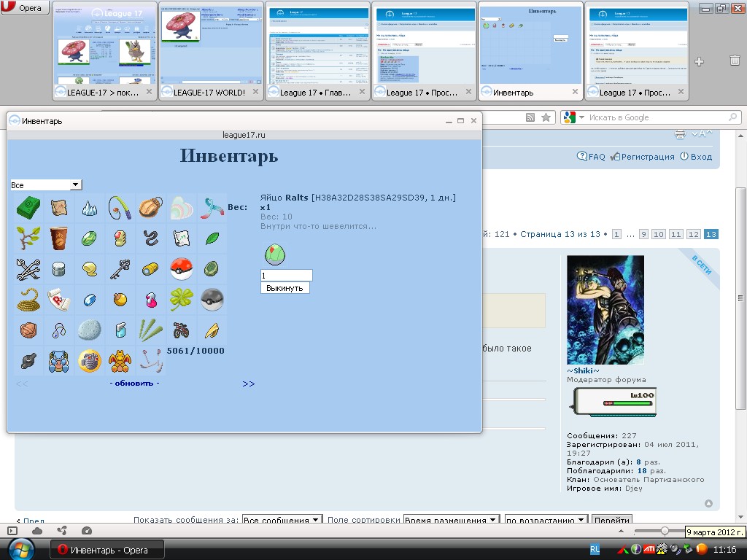747x560 pixels.
Task: Select the green leaf stone item
Action: [x=90, y=238]
